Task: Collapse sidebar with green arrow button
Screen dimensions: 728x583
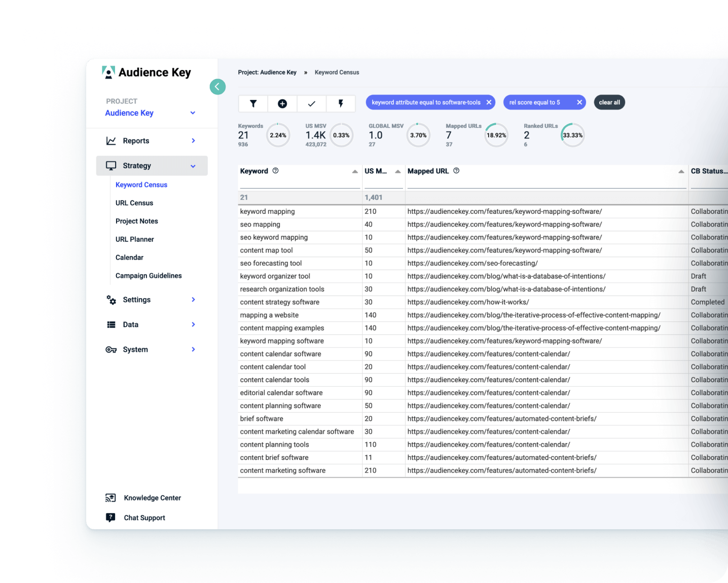Action: (x=217, y=87)
